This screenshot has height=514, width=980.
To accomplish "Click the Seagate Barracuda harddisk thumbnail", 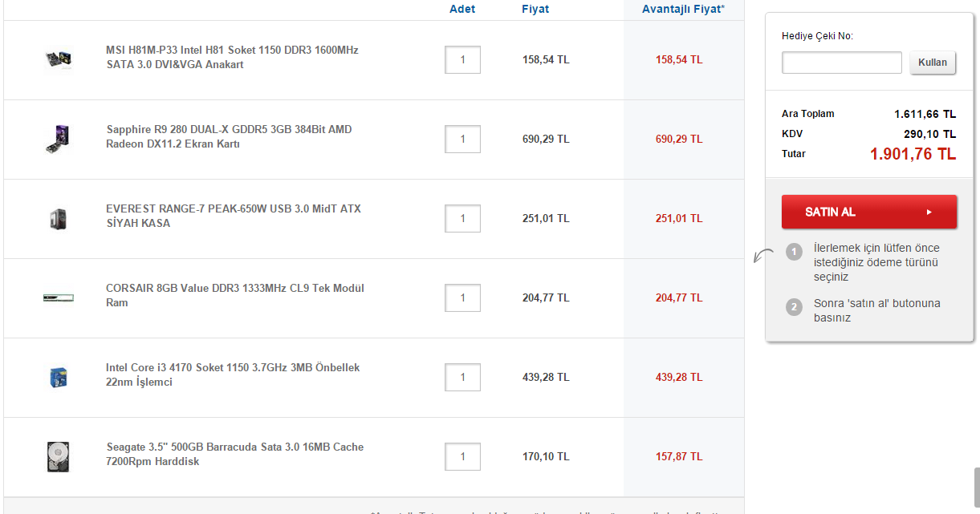I will click(x=59, y=456).
